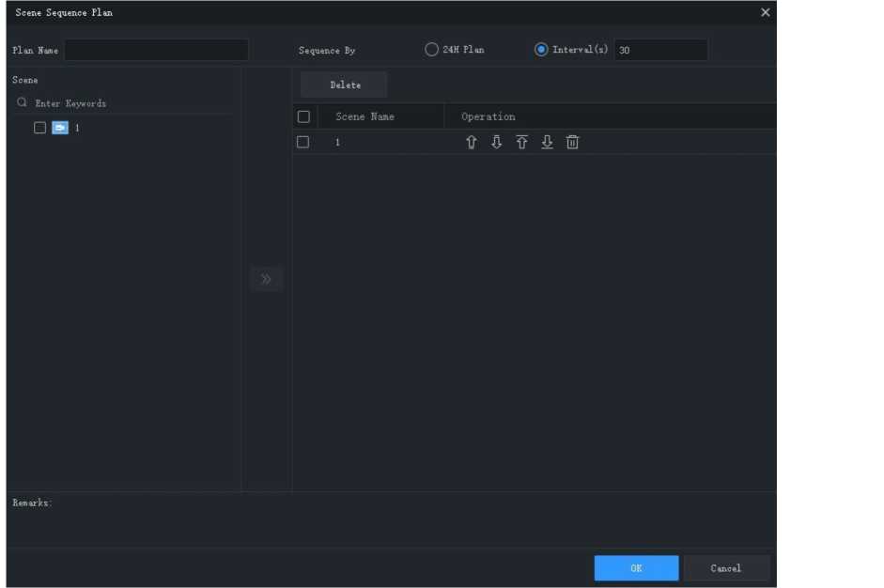Screen dimensions: 884x588
Task: Close the Scene Sequence Plan dialog
Action: 765,12
